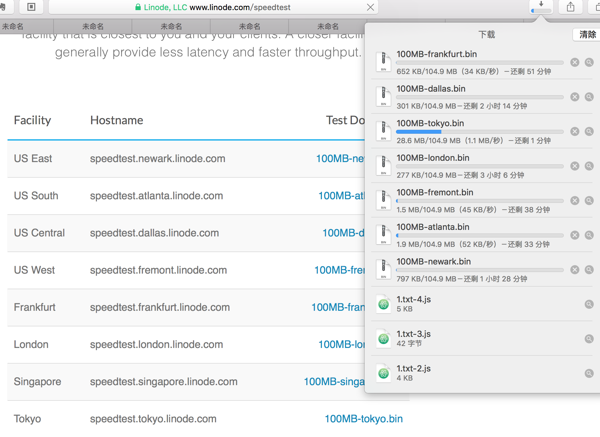Cancel the 100MB-atlanta.bin download

tap(574, 235)
